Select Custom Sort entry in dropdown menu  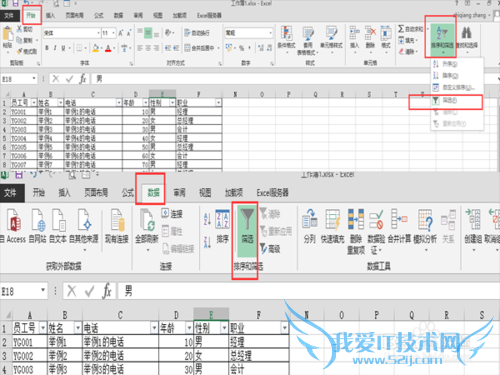click(x=457, y=88)
